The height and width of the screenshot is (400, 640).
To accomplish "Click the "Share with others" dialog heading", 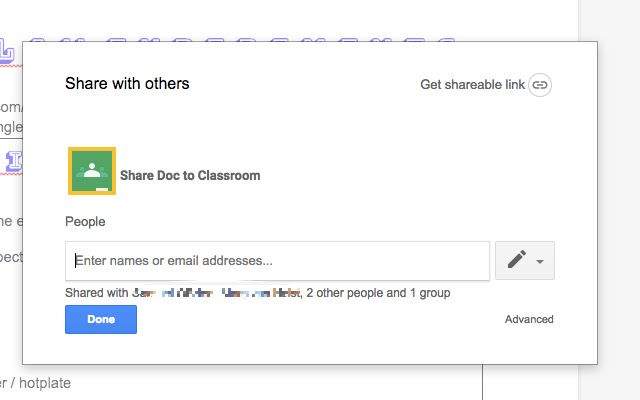I will (x=127, y=83).
